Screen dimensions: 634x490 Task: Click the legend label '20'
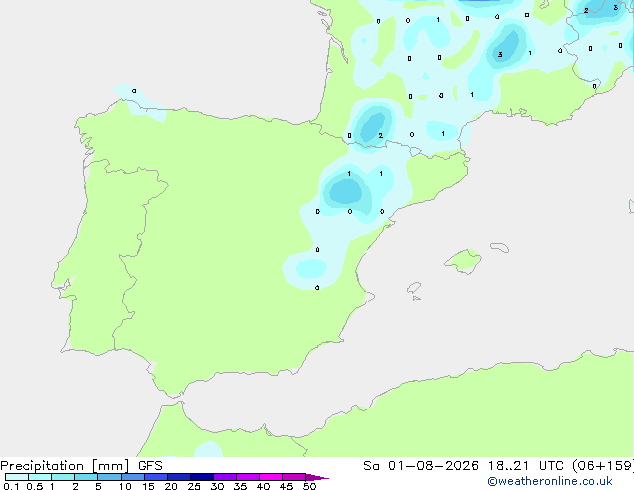tap(171, 486)
